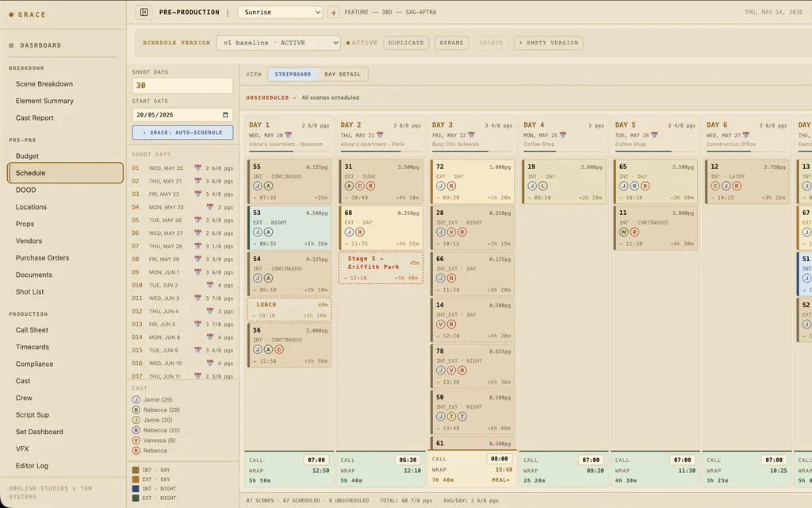Switch to the Day Detail view tab

point(343,74)
